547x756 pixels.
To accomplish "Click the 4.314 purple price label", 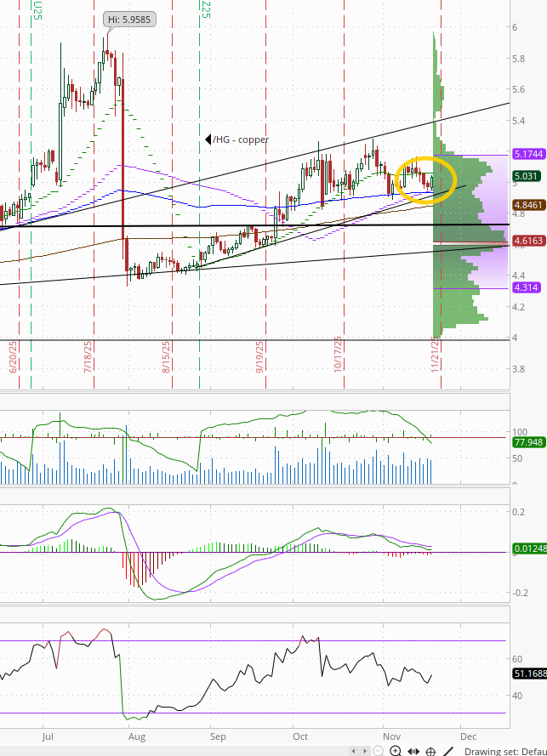I will tap(527, 287).
